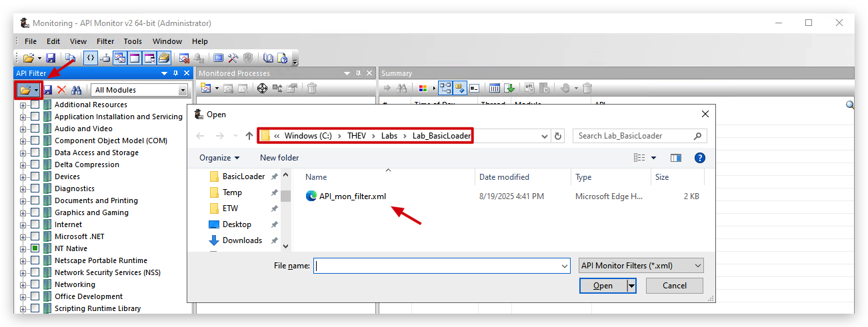
Task: Toggle the curly braces icon in the main toolbar
Action: pyautogui.click(x=90, y=58)
